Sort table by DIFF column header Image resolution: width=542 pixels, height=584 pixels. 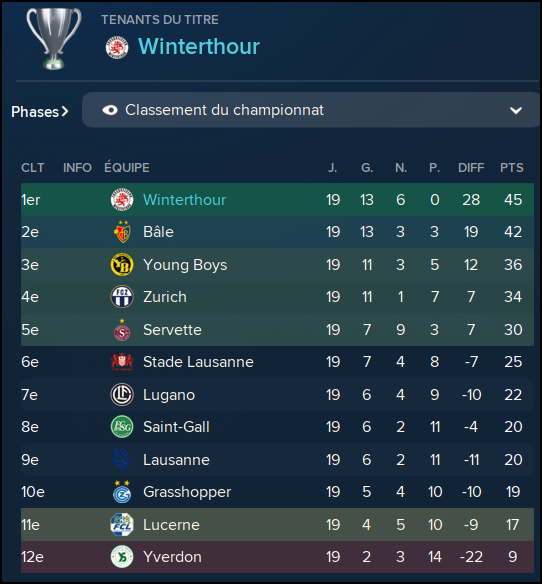tap(471, 168)
